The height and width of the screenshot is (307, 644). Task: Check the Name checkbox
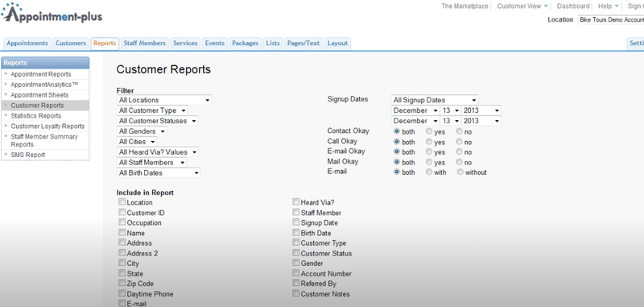[x=122, y=232]
